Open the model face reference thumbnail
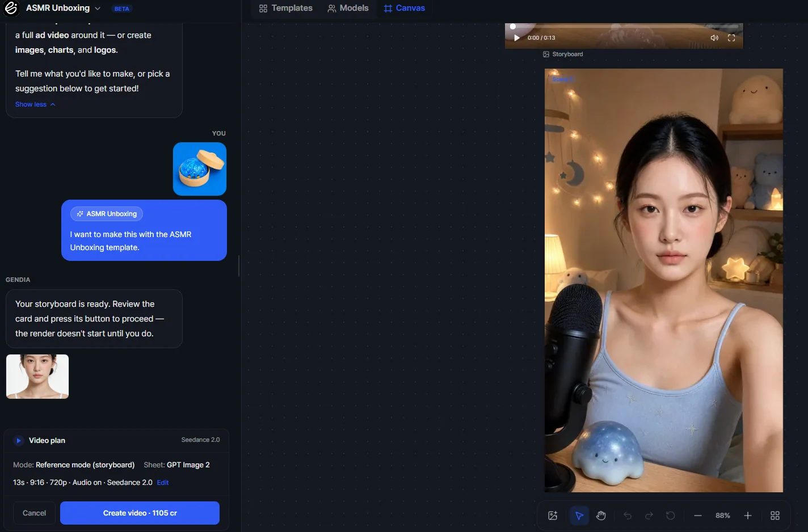 point(37,377)
